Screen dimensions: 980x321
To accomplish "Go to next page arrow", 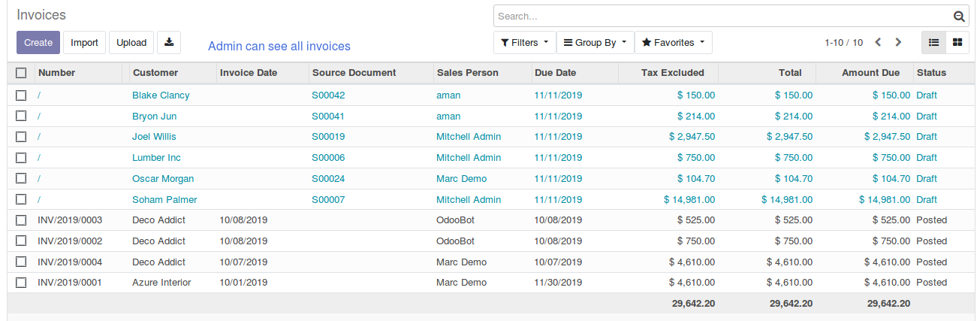I will coord(898,43).
